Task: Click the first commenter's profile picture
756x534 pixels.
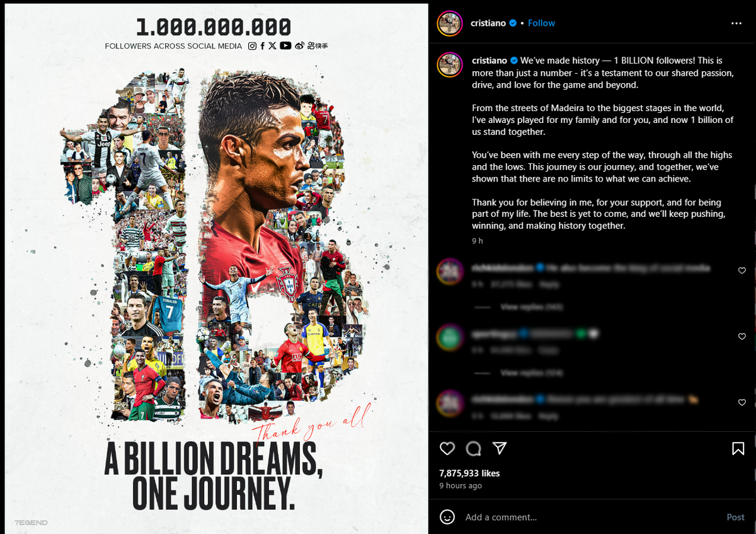Action: click(x=450, y=270)
